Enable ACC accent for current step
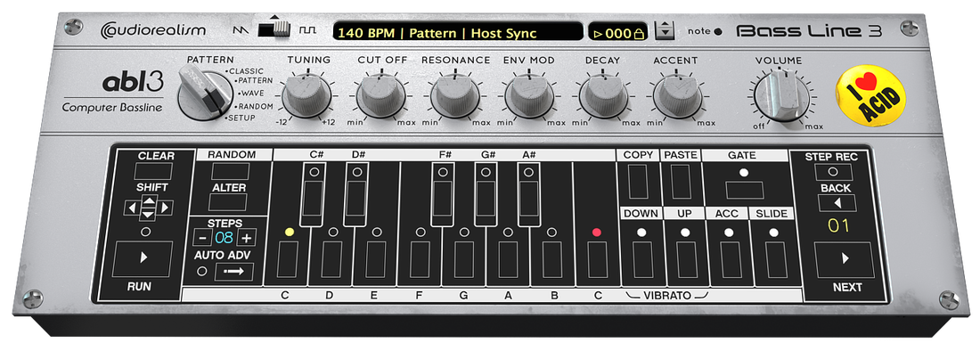Viewport: 980px width, 351px height. [x=730, y=259]
